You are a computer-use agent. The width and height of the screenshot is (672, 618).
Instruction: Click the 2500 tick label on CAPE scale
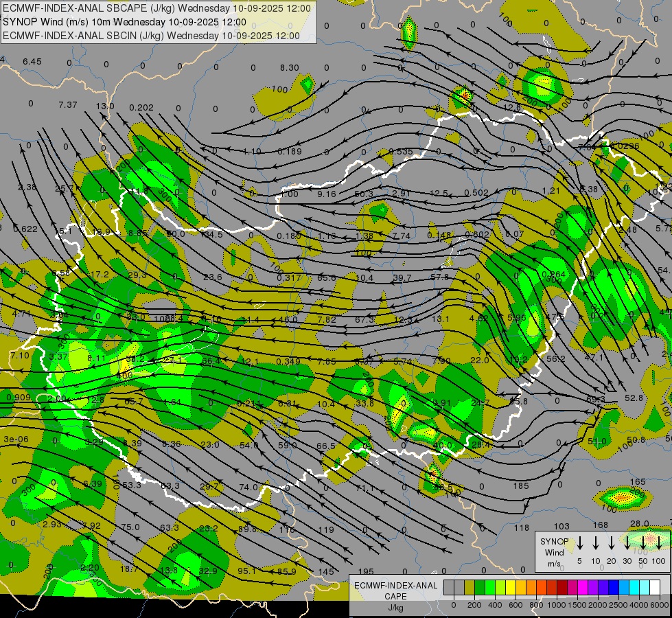[618, 605]
